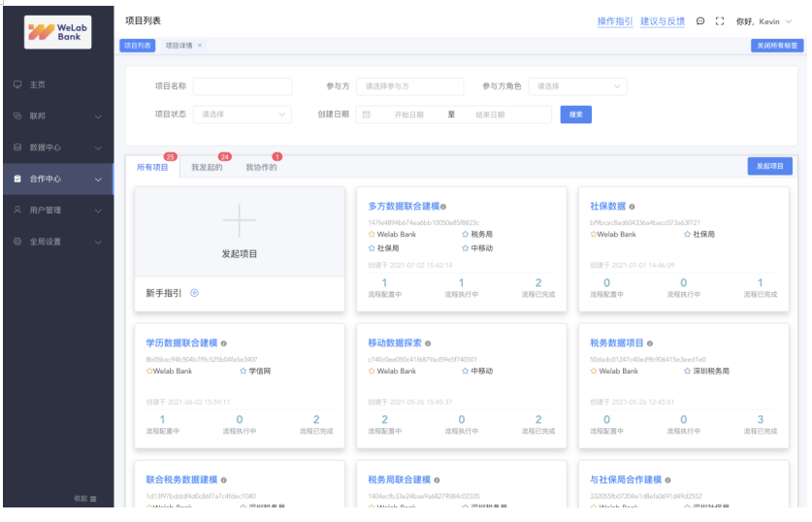
Task: Open the 操作指引 link
Action: (x=615, y=21)
